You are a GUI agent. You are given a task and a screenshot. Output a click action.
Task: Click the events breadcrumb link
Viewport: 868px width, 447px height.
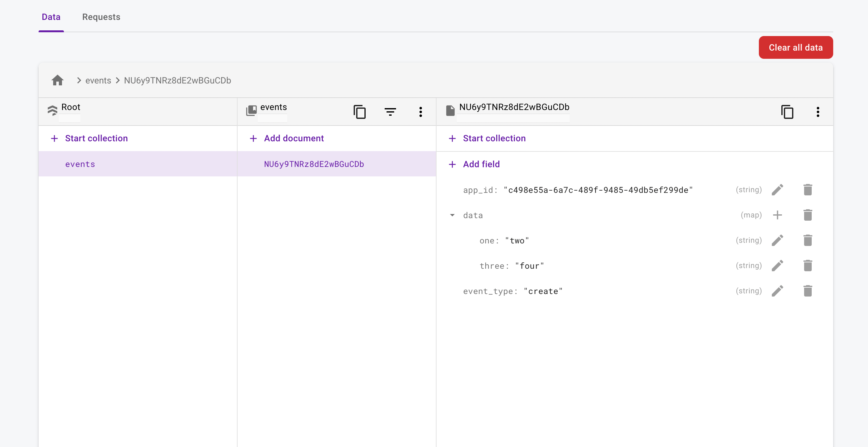coord(98,80)
